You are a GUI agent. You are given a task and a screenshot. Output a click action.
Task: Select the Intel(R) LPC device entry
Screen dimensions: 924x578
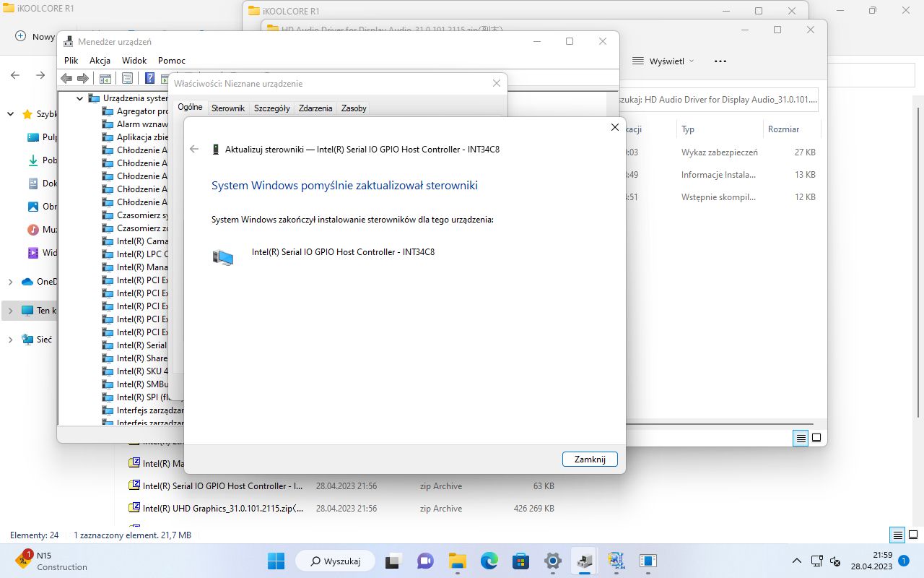pyautogui.click(x=135, y=254)
